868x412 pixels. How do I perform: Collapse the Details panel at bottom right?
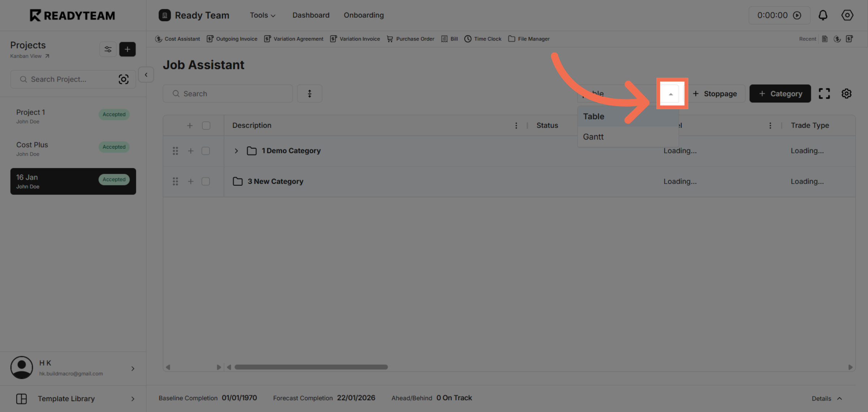[840, 398]
